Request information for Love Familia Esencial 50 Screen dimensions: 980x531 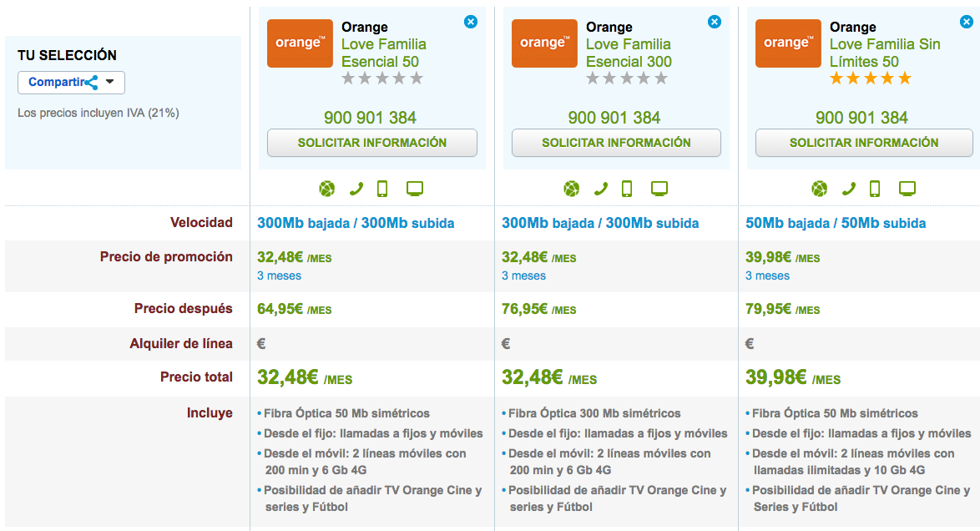tap(371, 143)
